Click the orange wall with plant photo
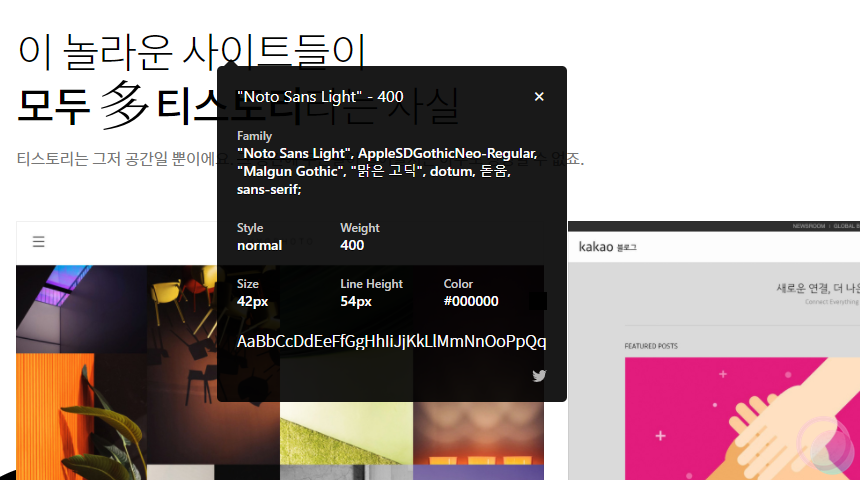This screenshot has width=860, height=480. (x=82, y=417)
